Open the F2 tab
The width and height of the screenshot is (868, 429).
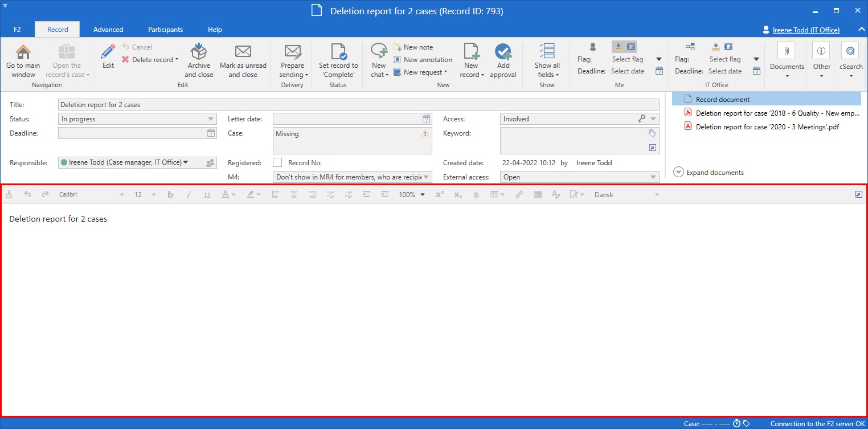point(17,30)
